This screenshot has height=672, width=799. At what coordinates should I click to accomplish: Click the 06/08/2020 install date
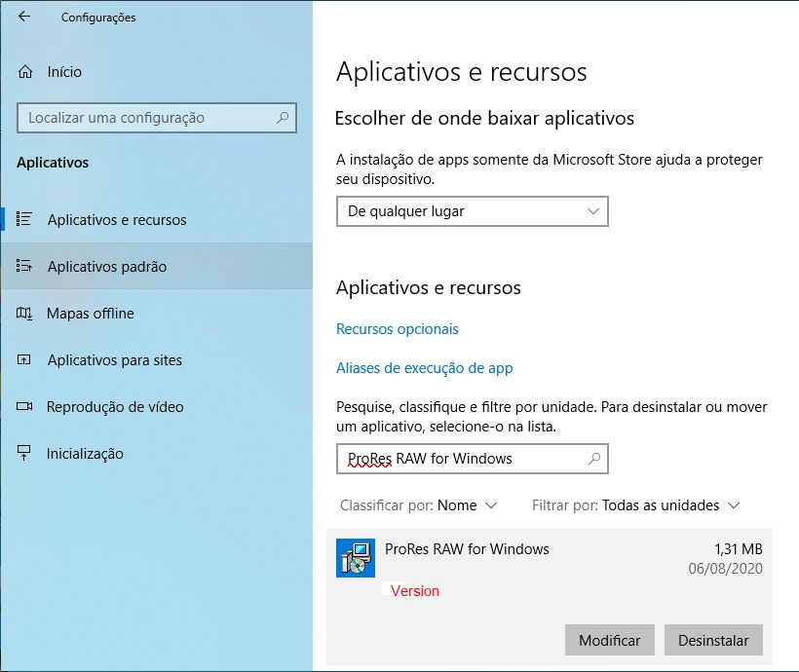point(725,569)
